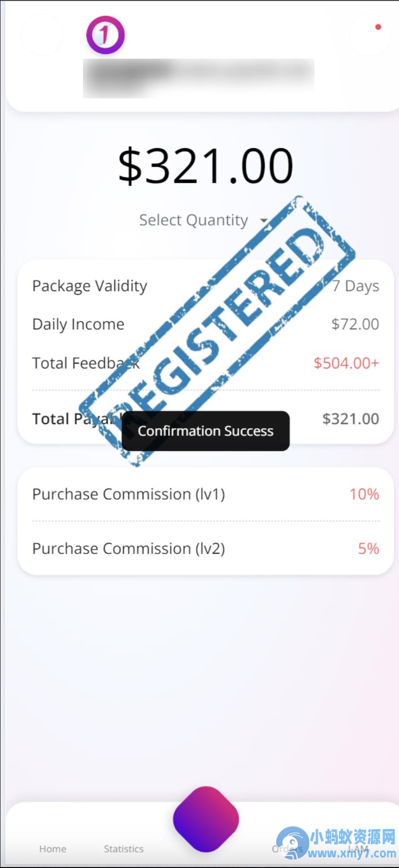Tap the faint circular button at top left

[x=42, y=35]
